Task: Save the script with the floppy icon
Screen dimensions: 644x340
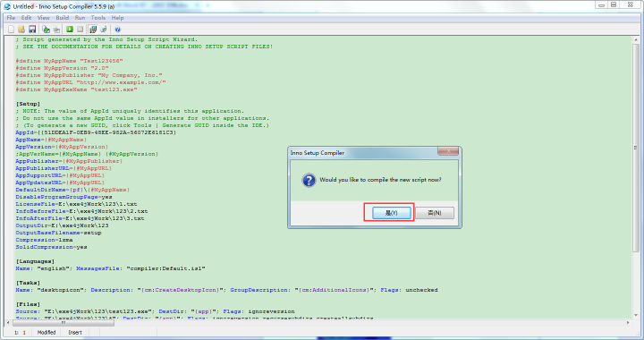Action: coord(32,30)
